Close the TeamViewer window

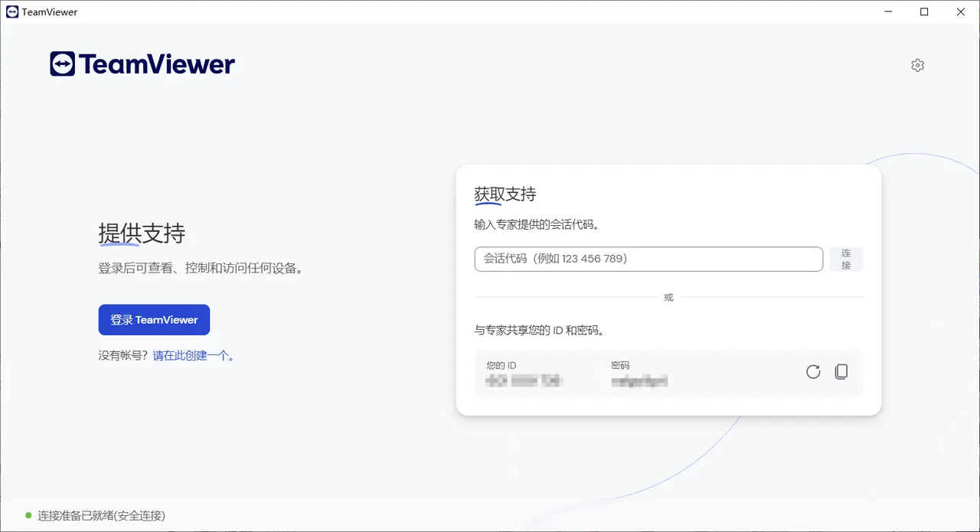(961, 11)
